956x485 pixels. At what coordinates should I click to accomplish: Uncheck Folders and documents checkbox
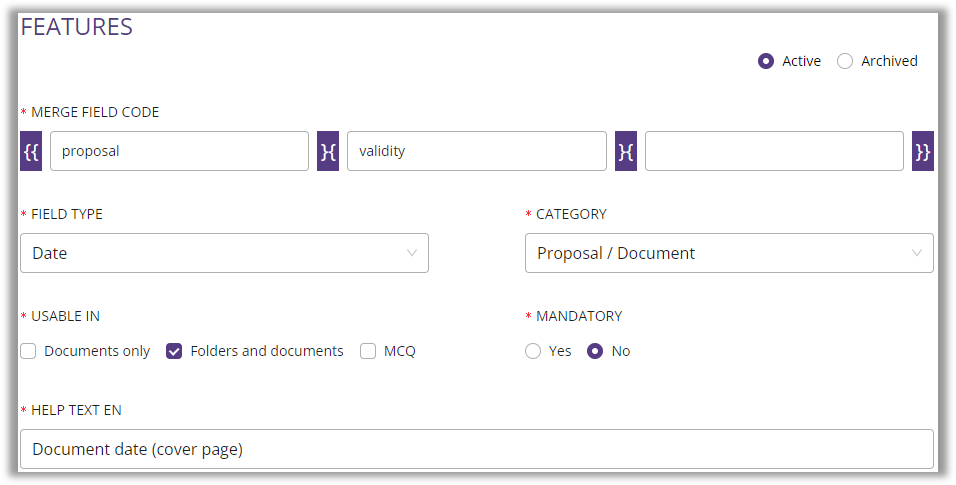174,351
